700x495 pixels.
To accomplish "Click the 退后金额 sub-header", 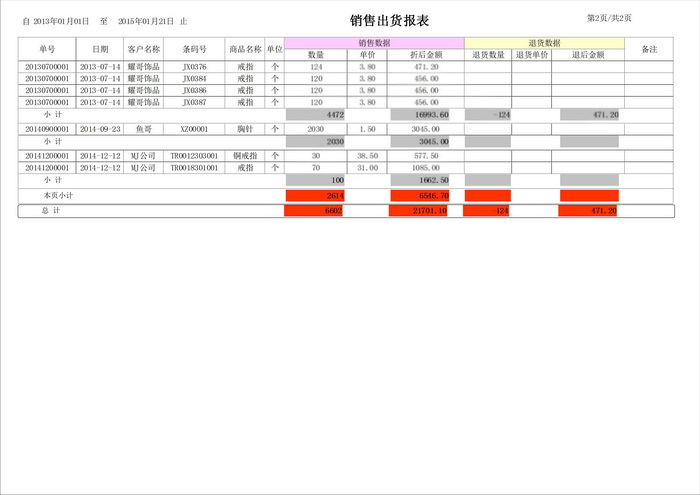I will click(x=588, y=55).
